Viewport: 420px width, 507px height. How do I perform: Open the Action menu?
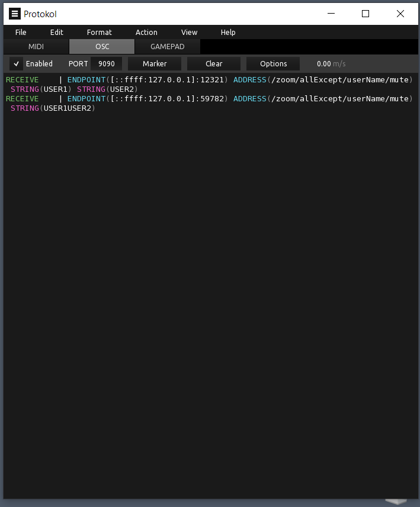pos(146,33)
